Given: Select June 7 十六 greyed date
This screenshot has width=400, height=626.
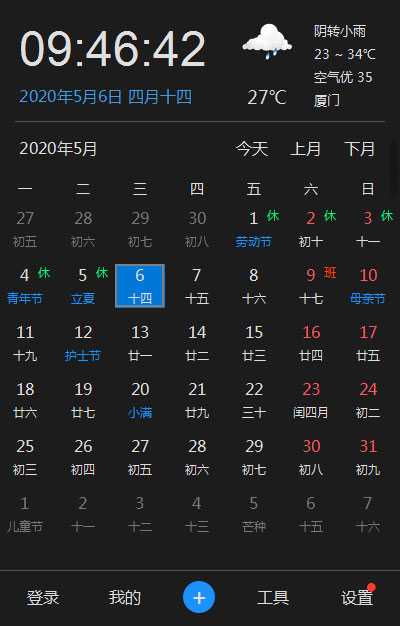Looking at the screenshot, I should tap(368, 514).
